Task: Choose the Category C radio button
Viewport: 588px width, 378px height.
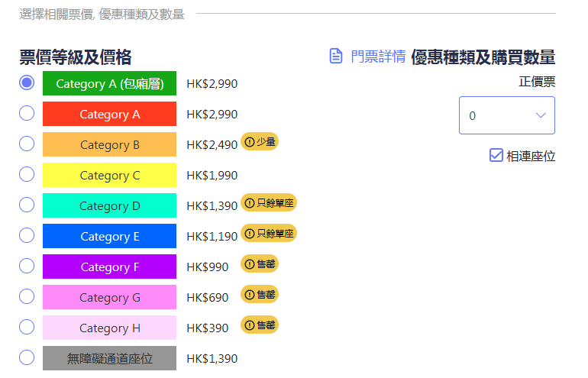Action: coord(27,174)
